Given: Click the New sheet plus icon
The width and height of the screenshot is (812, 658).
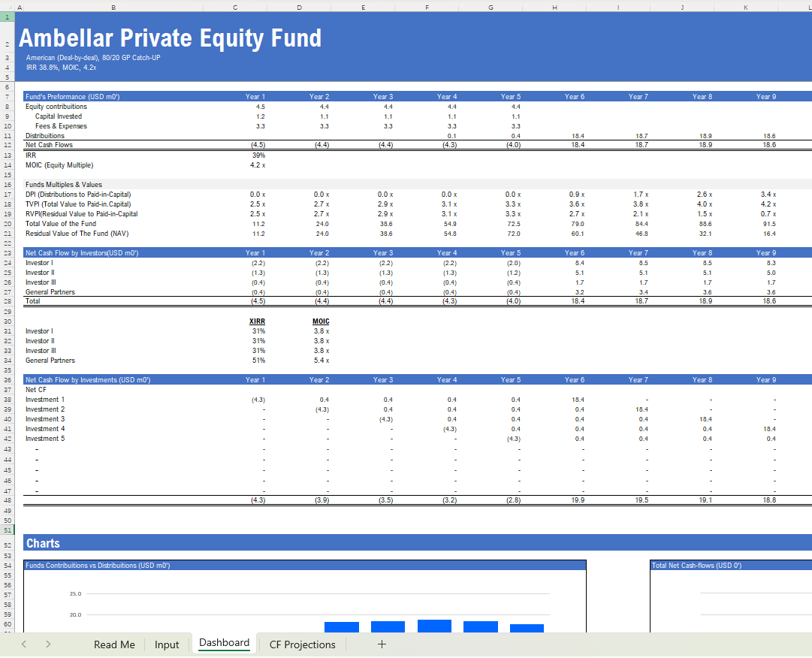Looking at the screenshot, I should (x=382, y=644).
